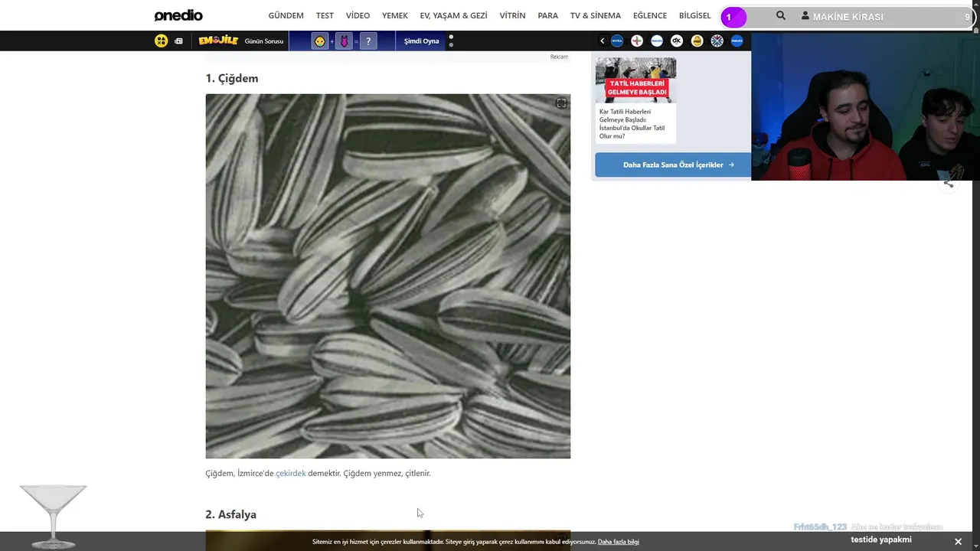
Task: Click the yellow Emojile game icon
Action: click(x=161, y=41)
